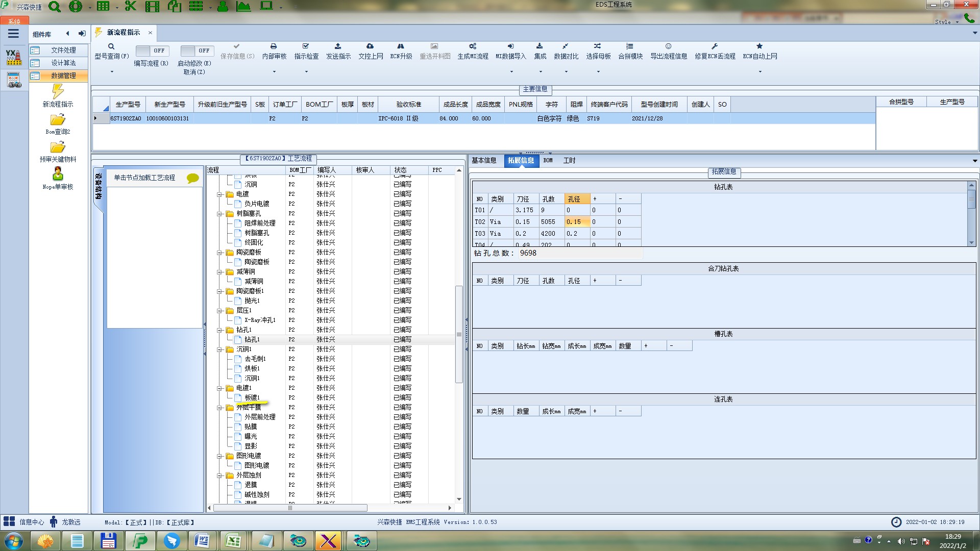Viewport: 980px width, 551px height.
Task: Open 新流程指示 lightning icon in sidebar
Action: pos(58,92)
